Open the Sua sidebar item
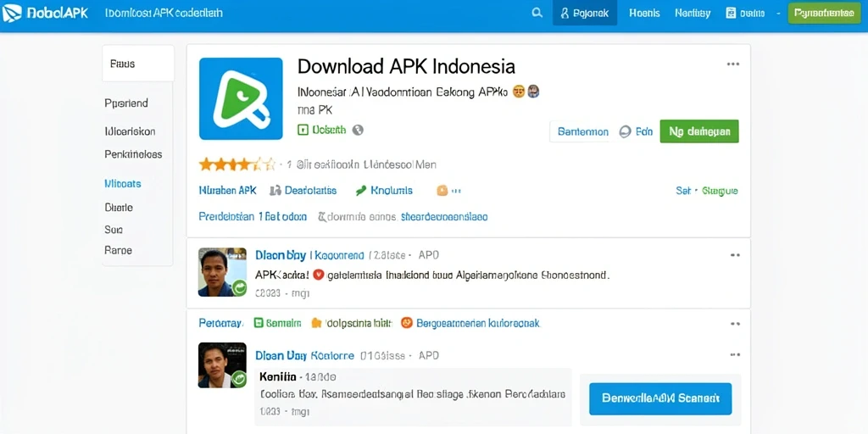 tap(113, 229)
